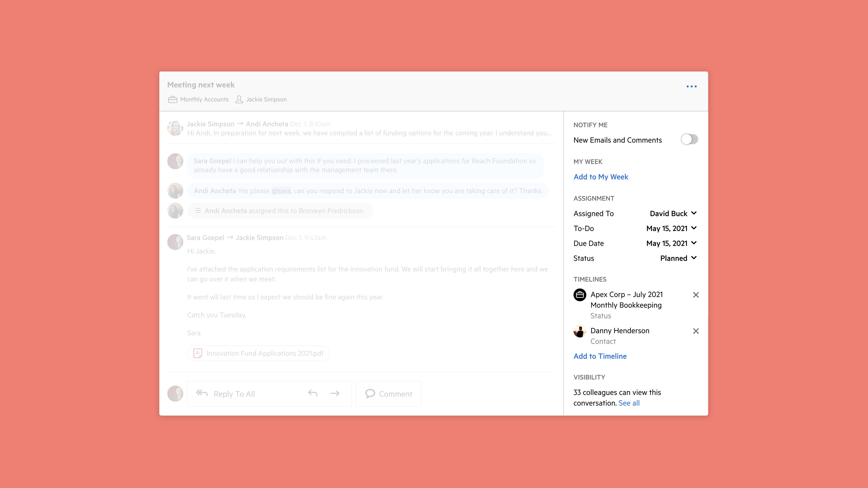868x488 pixels.
Task: Expand the To-Do date dropdown
Action: (671, 228)
